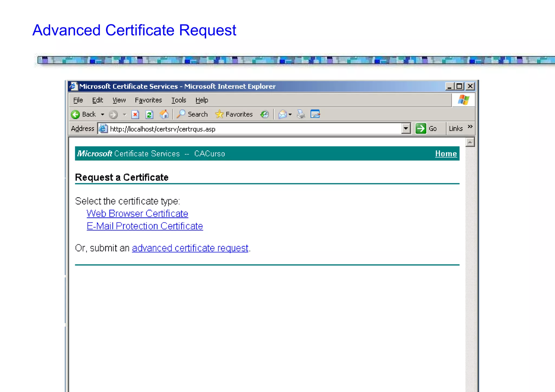Open the Edit menu
Screen dimensions: 555x392
click(98, 100)
